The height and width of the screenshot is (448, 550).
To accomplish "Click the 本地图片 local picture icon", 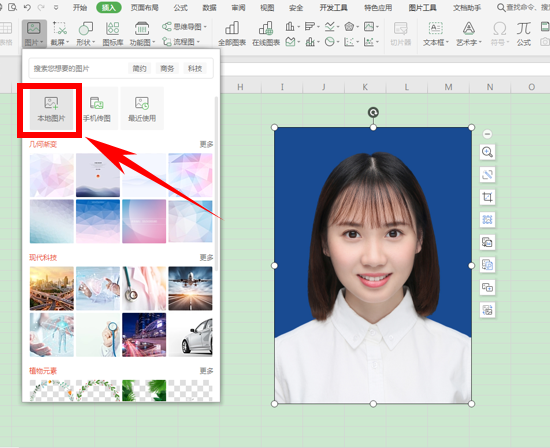I will (x=51, y=109).
